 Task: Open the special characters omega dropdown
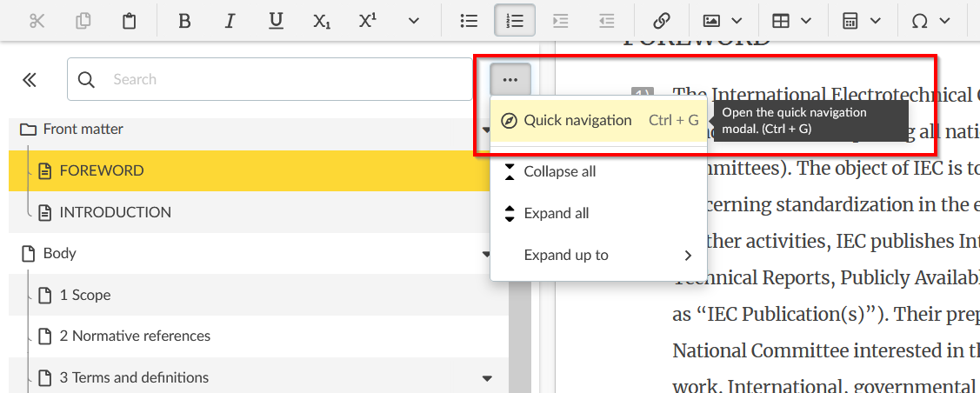pyautogui.click(x=930, y=21)
